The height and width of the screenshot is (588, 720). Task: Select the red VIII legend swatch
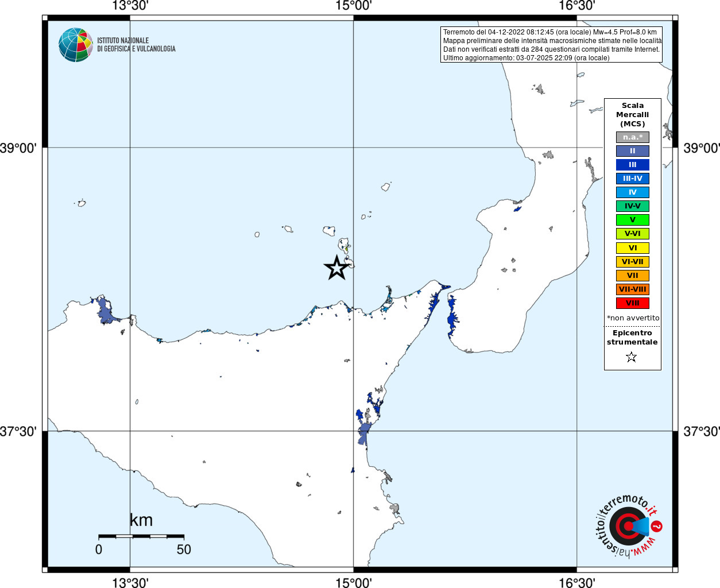(633, 303)
